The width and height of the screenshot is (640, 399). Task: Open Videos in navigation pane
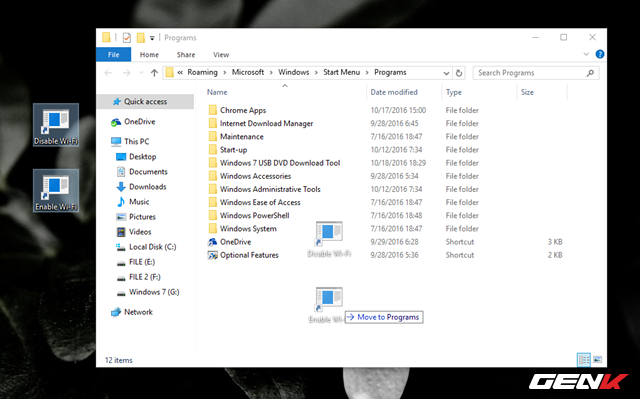click(x=140, y=232)
